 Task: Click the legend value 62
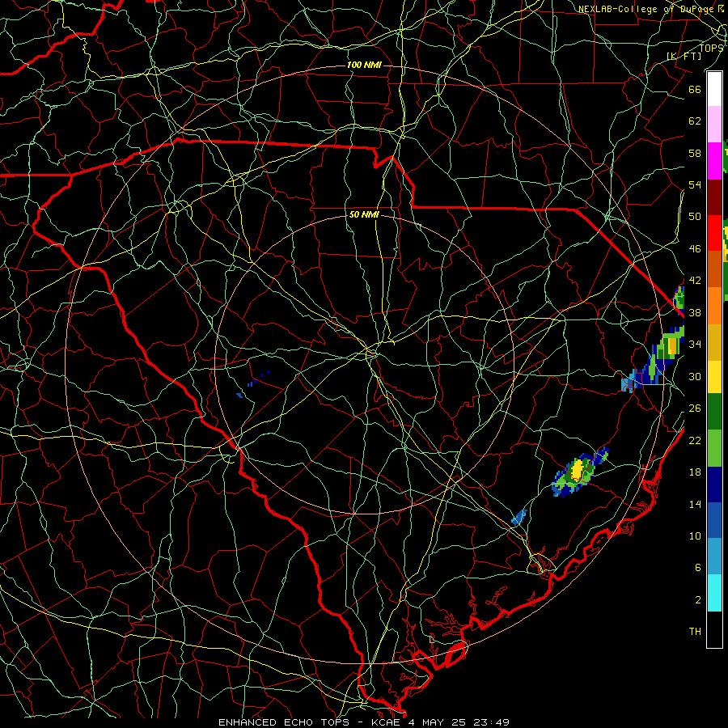[x=695, y=121]
